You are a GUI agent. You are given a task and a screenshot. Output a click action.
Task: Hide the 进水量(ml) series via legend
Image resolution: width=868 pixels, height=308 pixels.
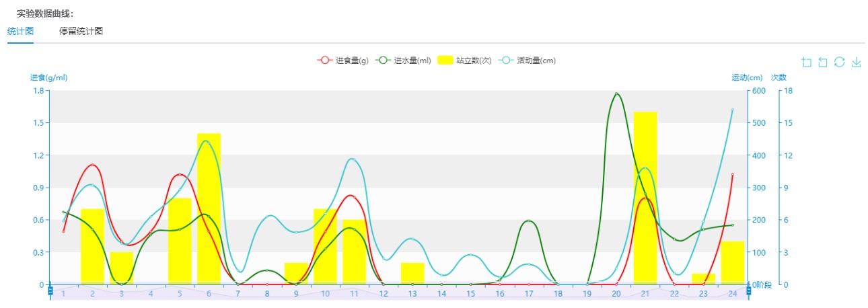click(402, 61)
